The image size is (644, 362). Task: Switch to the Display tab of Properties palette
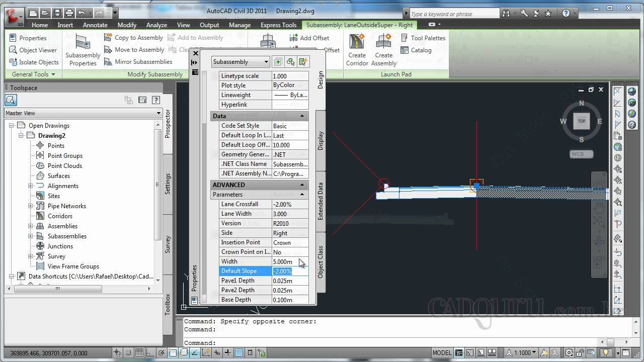(320, 141)
